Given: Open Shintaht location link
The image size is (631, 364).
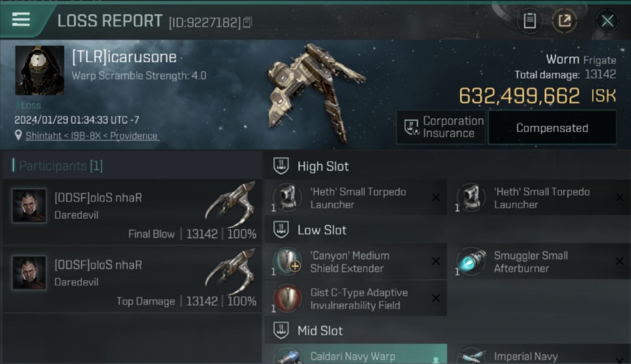Looking at the screenshot, I should pyautogui.click(x=92, y=136).
